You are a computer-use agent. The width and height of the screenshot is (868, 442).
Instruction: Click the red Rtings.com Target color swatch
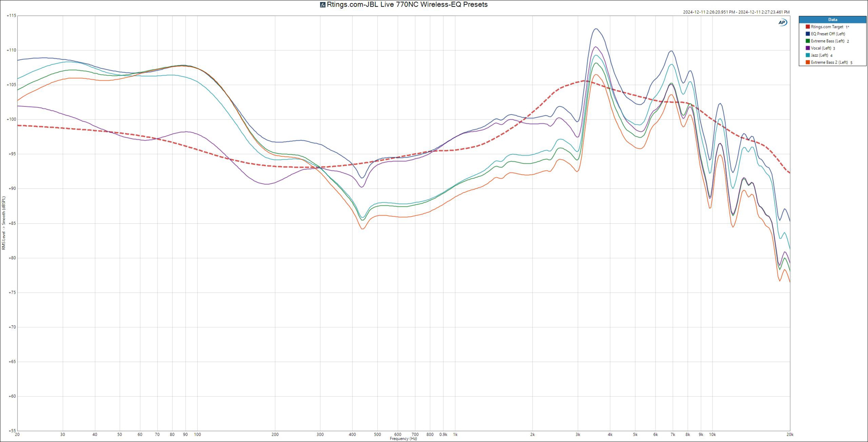[808, 27]
